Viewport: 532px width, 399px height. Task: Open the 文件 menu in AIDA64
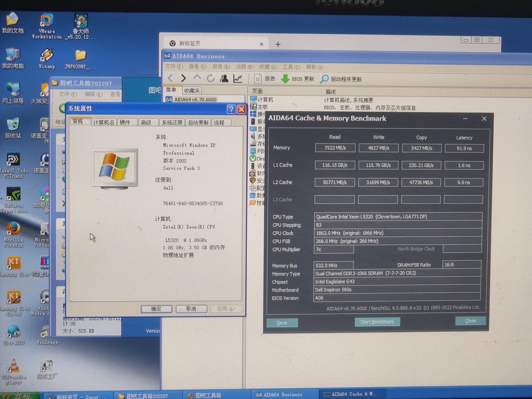tap(174, 66)
